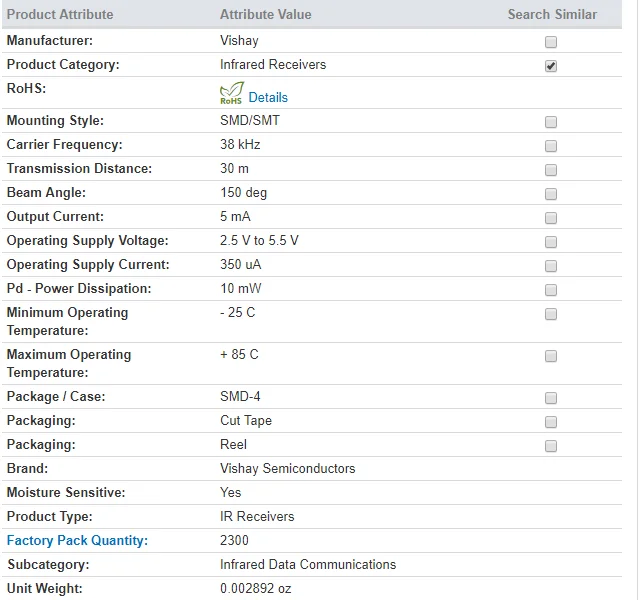Viewport: 643px width, 600px height.
Task: Enable the 38 kHz Carrier Frequency checkbox
Action: coord(551,146)
